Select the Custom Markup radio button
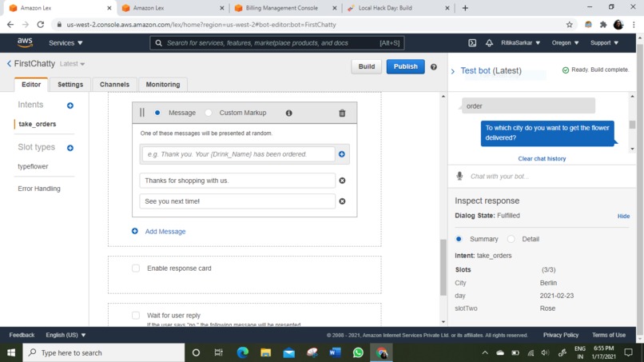644x362 pixels. click(209, 113)
